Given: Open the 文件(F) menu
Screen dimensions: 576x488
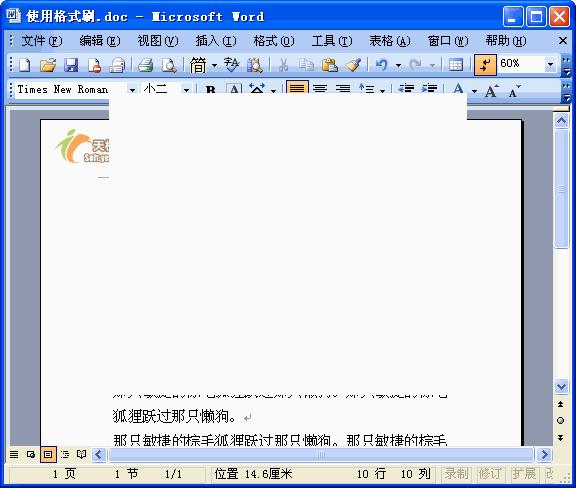Looking at the screenshot, I should click(x=42, y=40).
